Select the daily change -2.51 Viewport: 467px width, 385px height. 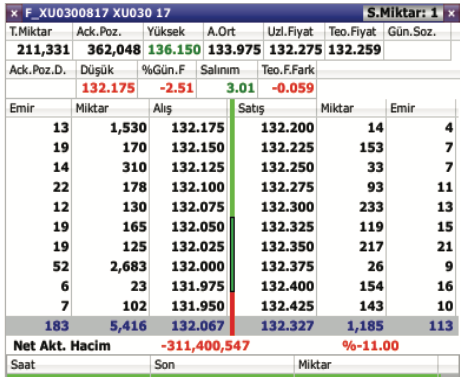pos(177,88)
